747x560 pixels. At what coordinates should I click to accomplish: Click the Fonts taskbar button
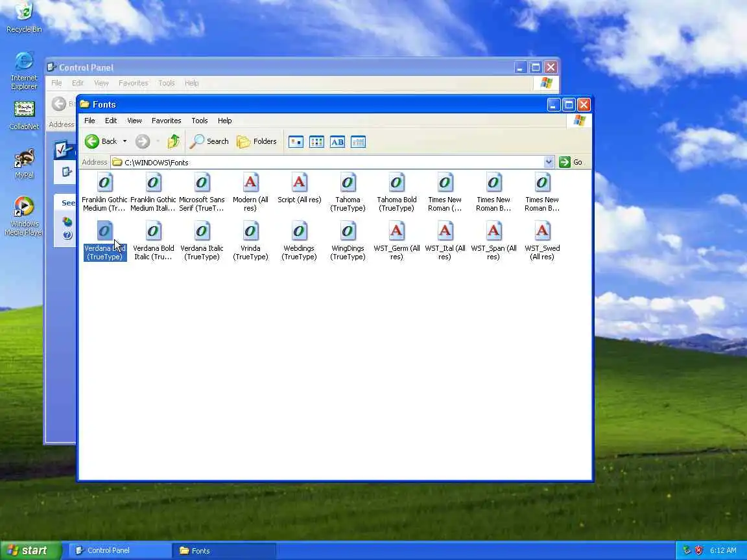click(x=224, y=550)
